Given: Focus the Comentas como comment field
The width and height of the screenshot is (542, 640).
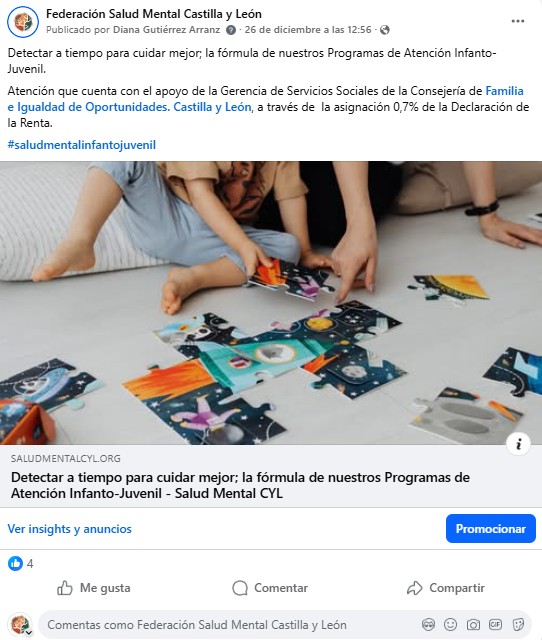Looking at the screenshot, I should (229, 624).
